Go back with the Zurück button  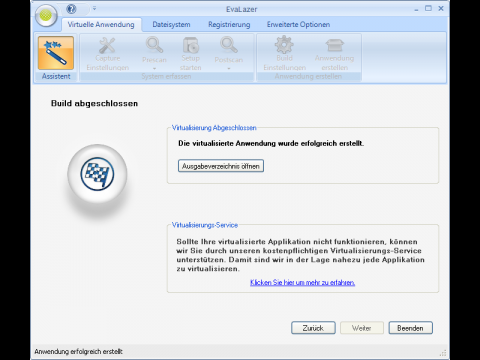(313, 328)
